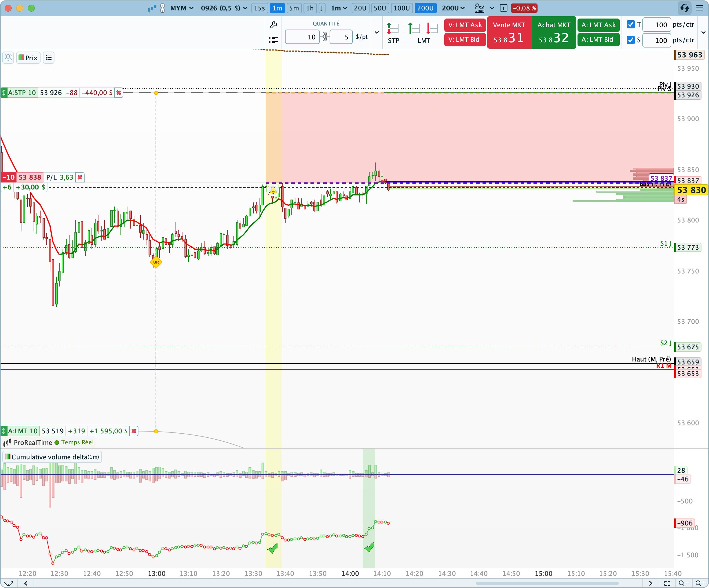This screenshot has height=588, width=709.
Task: Edit the T target 100 pts field
Action: tap(656, 25)
